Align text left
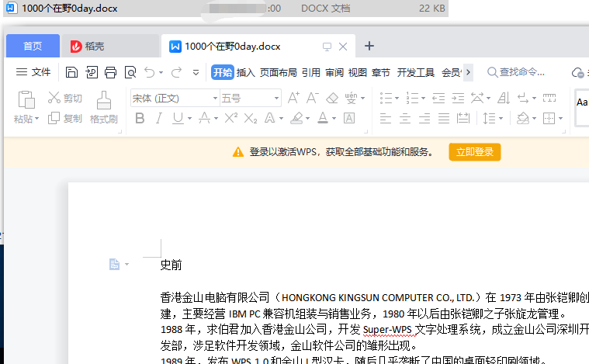The height and width of the screenshot is (364, 589). [x=386, y=118]
